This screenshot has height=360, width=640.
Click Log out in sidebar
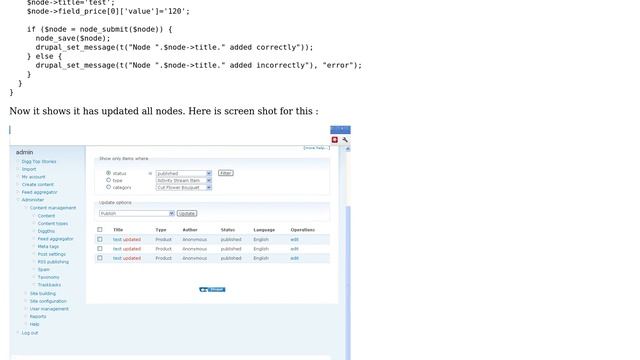point(30,333)
